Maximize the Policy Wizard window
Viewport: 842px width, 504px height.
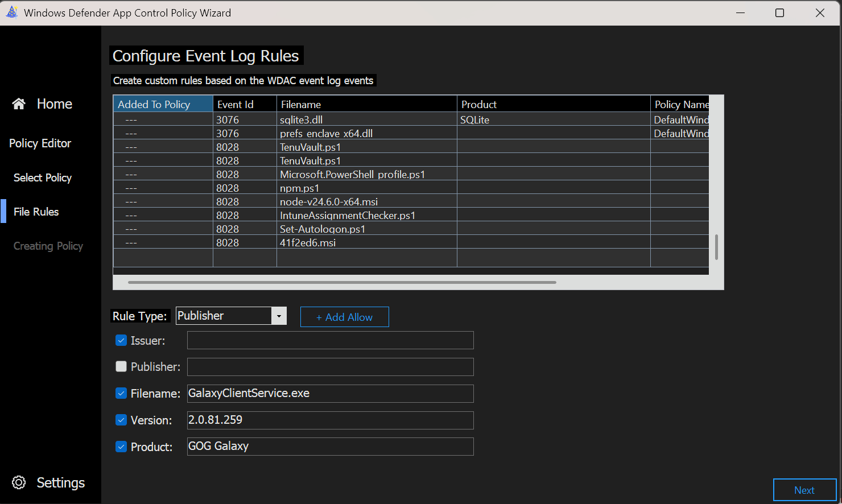(x=779, y=13)
